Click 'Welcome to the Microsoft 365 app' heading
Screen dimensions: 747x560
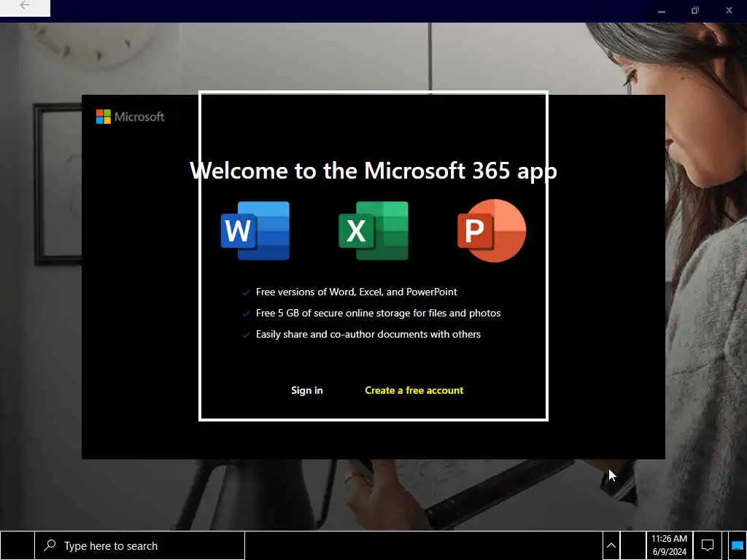point(373,171)
